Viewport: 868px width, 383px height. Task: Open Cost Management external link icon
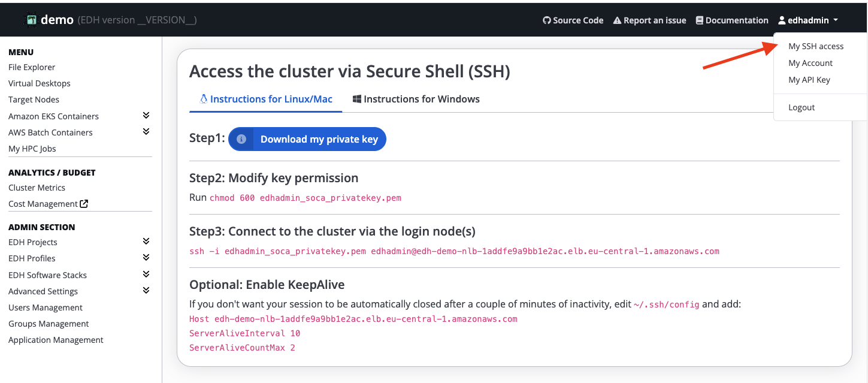tap(84, 204)
